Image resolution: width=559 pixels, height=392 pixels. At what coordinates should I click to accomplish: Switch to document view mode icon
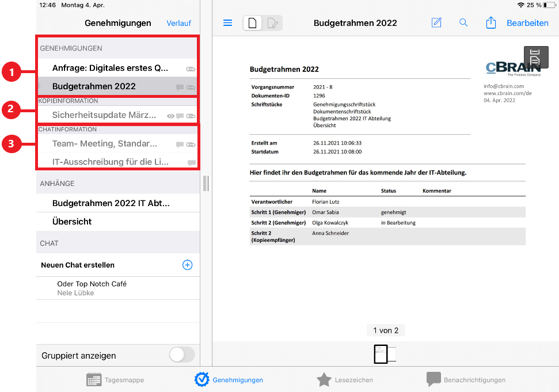coord(252,23)
